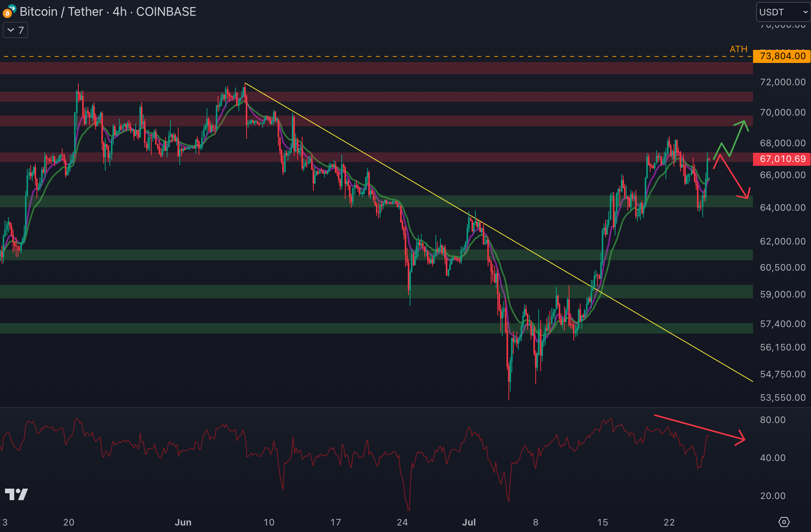Select the top red resistance zone rectangle

(x=376, y=68)
